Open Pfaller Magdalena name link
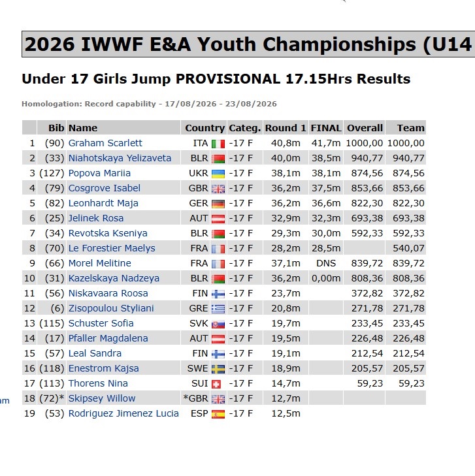 tap(108, 338)
